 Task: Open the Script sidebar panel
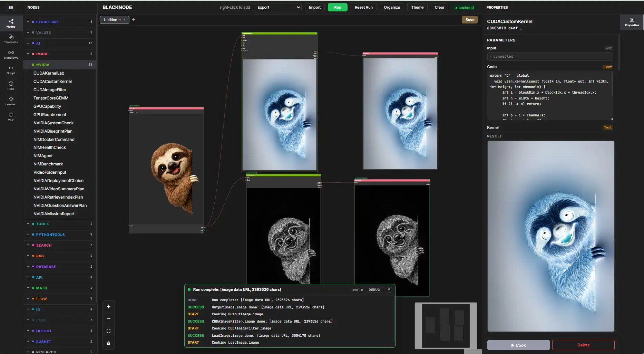pyautogui.click(x=11, y=70)
